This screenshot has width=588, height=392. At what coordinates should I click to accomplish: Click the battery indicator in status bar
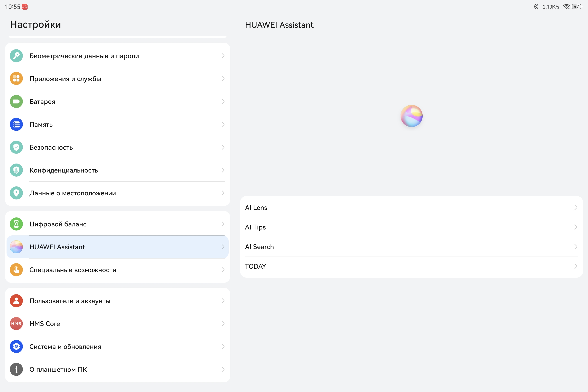click(x=577, y=7)
